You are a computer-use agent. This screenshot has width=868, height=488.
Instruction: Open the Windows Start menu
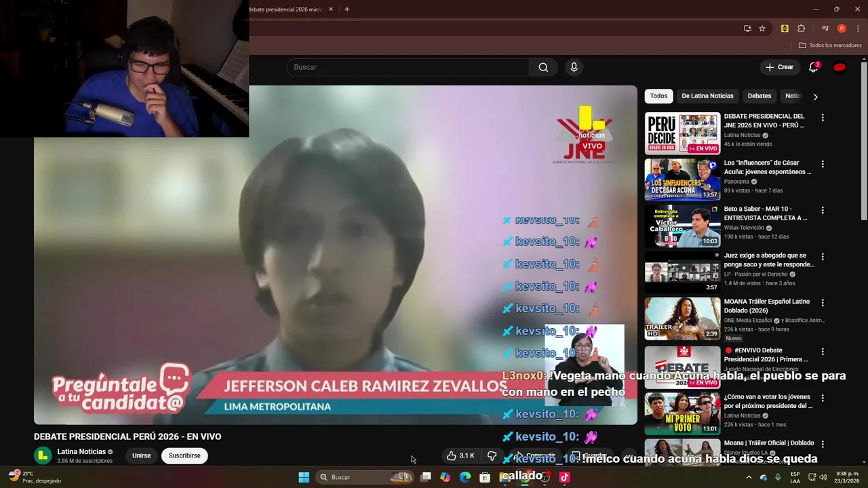(304, 477)
